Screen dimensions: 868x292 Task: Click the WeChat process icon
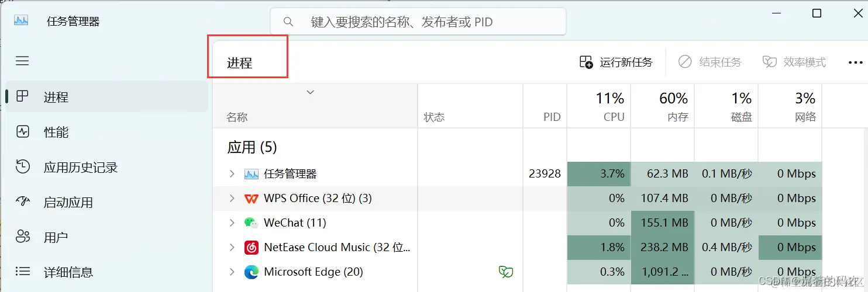coord(252,223)
